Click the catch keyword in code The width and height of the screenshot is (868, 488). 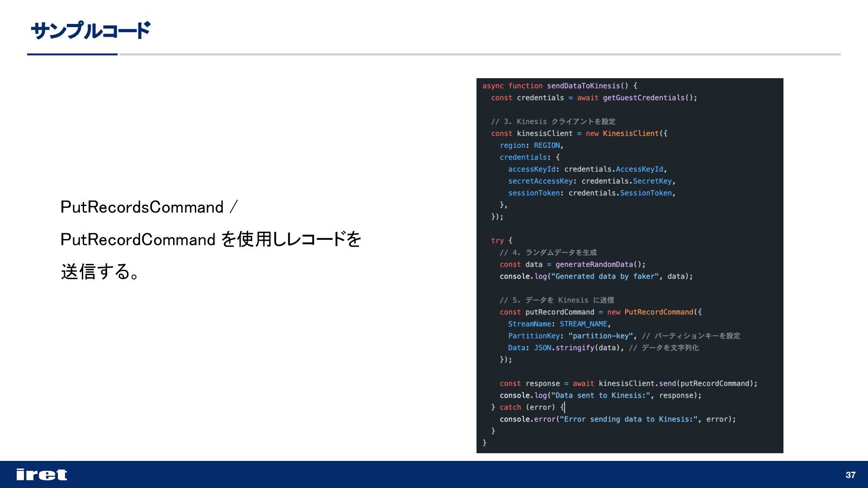click(x=510, y=407)
